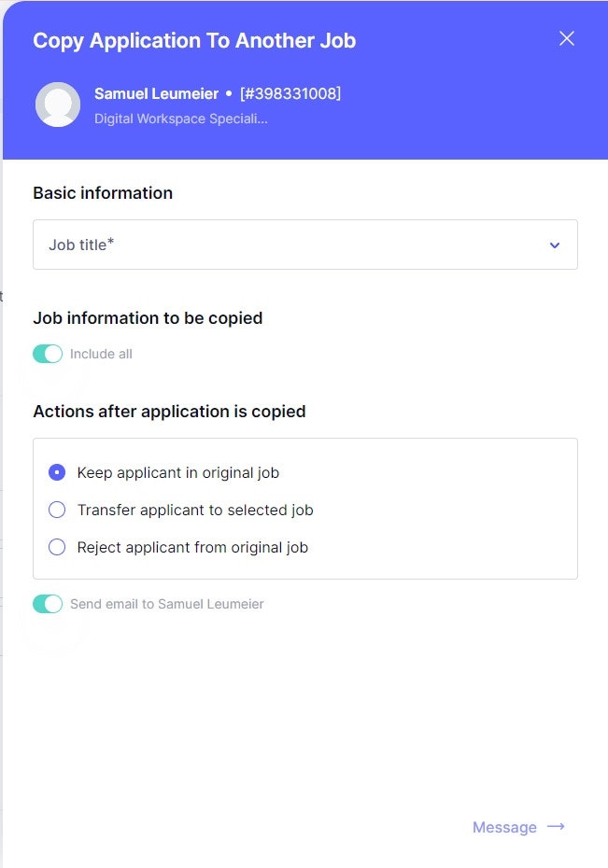608x868 pixels.
Task: Disable the Send email switch
Action: pyautogui.click(x=48, y=604)
